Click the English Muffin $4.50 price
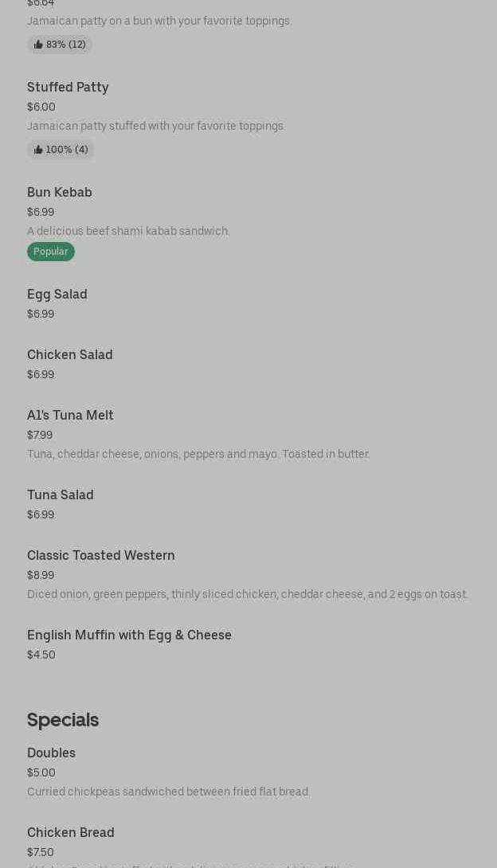Screen dimensions: 497x868 coord(41,655)
